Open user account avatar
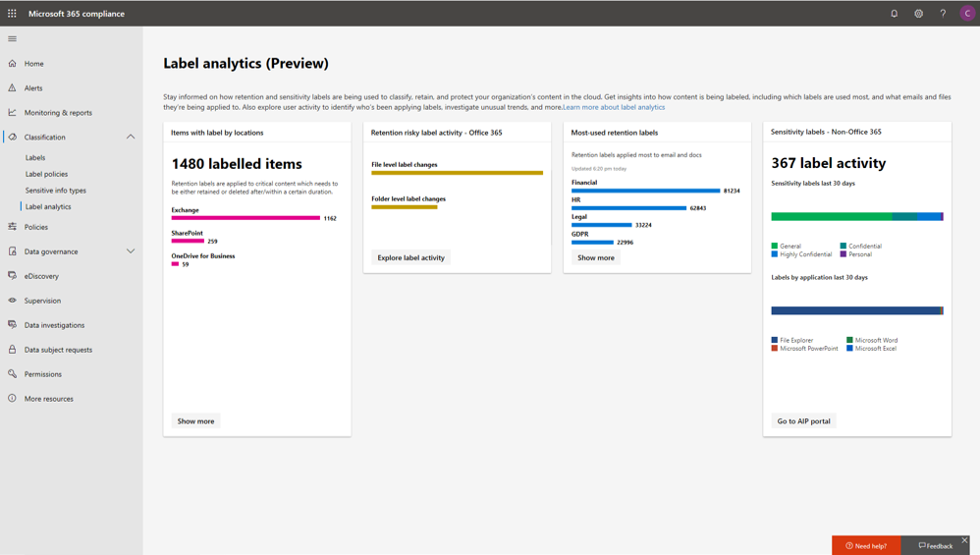Viewport: 980px width, 555px height. click(967, 13)
